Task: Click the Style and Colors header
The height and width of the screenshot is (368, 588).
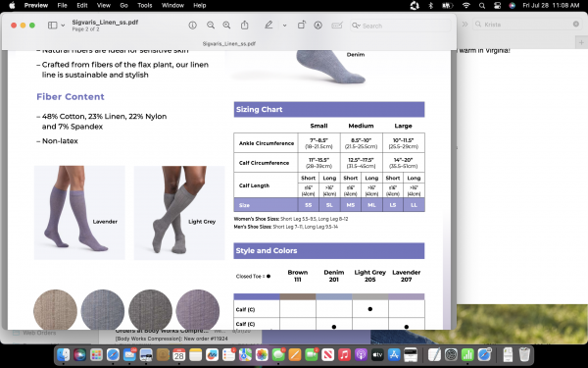Action: tap(329, 250)
